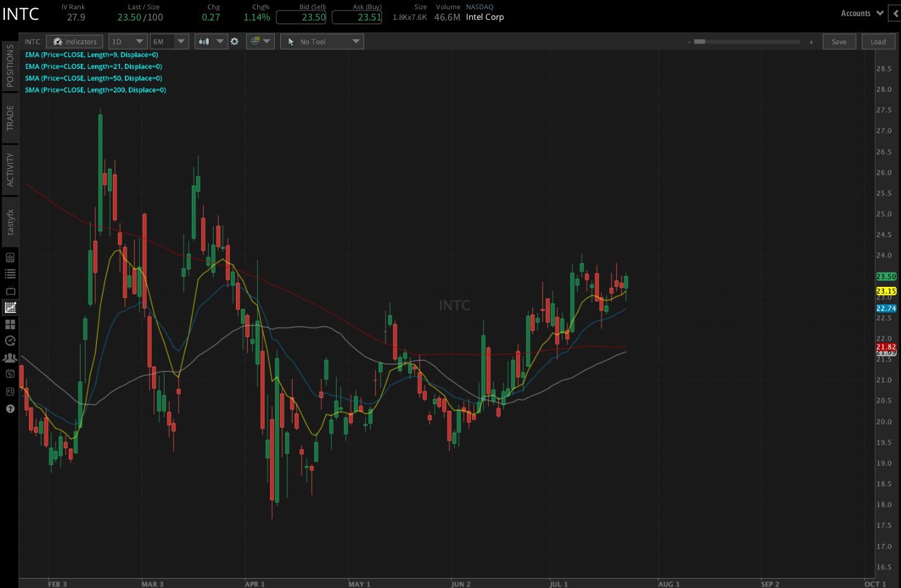This screenshot has width=901, height=588.
Task: Open the candlestick chart style dropdown
Action: (211, 42)
